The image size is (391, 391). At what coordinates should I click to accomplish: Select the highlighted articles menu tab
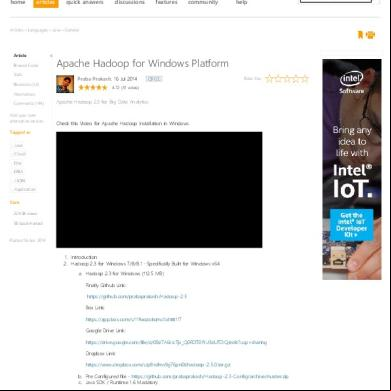pos(46,3)
